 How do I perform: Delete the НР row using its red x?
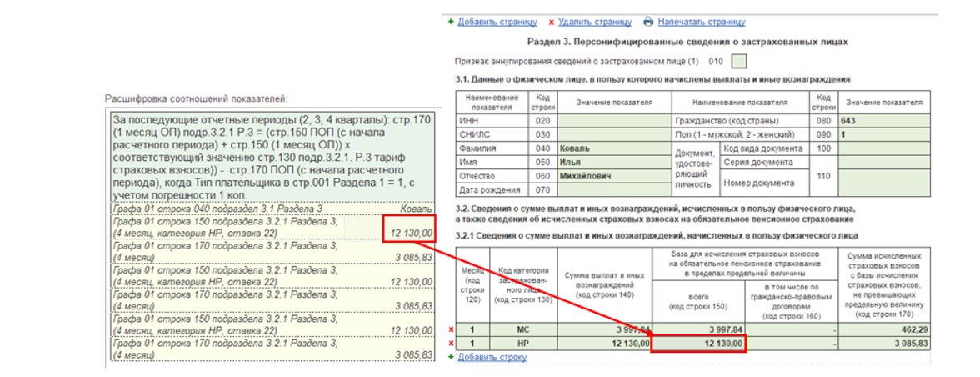click(451, 344)
